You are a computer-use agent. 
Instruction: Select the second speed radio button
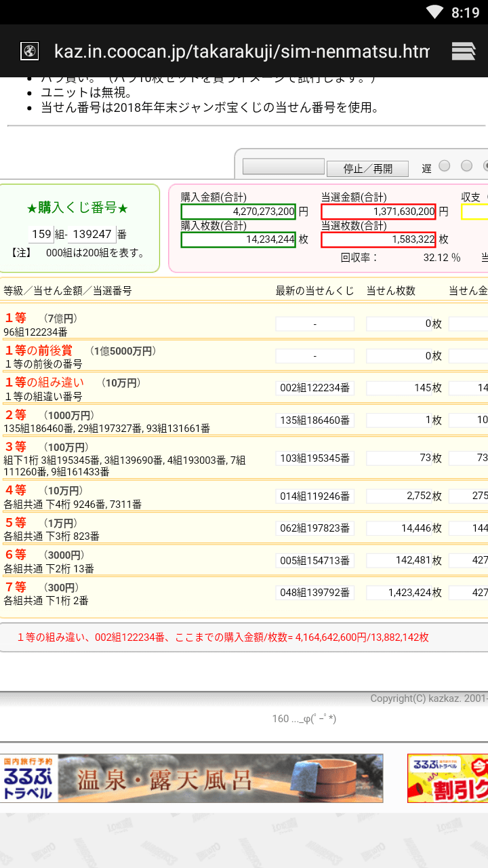(x=466, y=166)
